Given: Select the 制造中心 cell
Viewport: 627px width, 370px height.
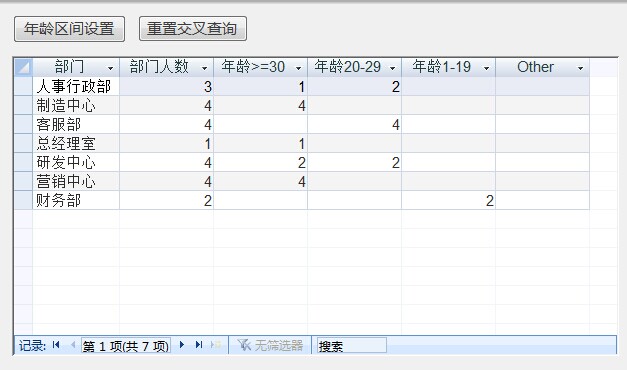Looking at the screenshot, I should [x=76, y=106].
